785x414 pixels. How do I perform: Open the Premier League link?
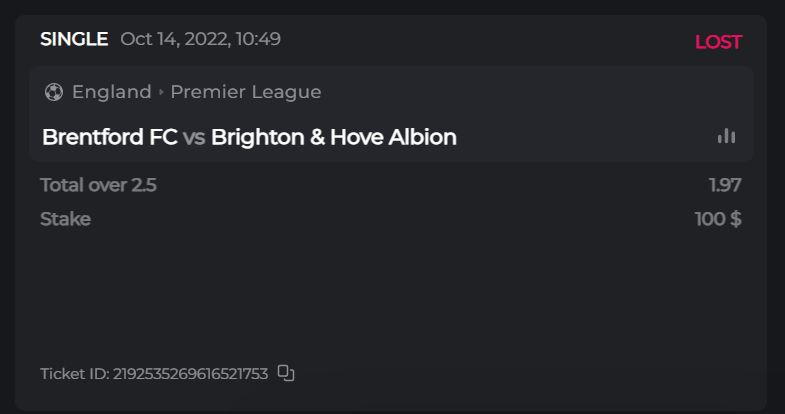pos(246,92)
